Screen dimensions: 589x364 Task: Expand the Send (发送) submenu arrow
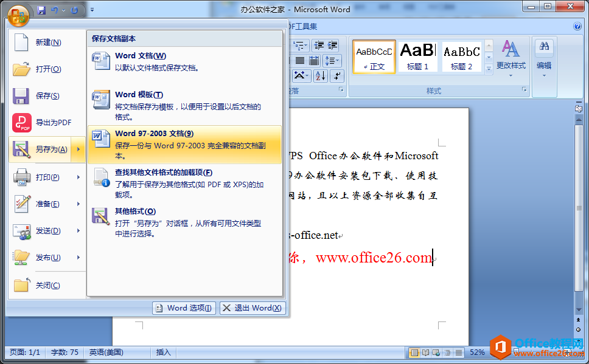78,230
